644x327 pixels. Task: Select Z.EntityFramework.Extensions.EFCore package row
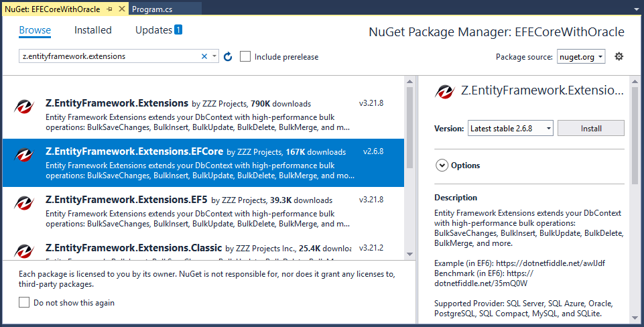203,163
